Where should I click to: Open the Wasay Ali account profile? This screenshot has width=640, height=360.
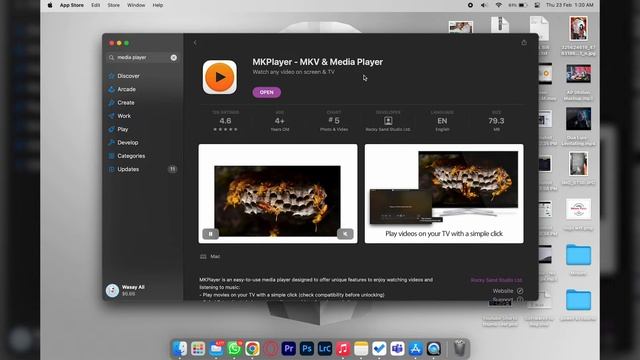pos(126,290)
